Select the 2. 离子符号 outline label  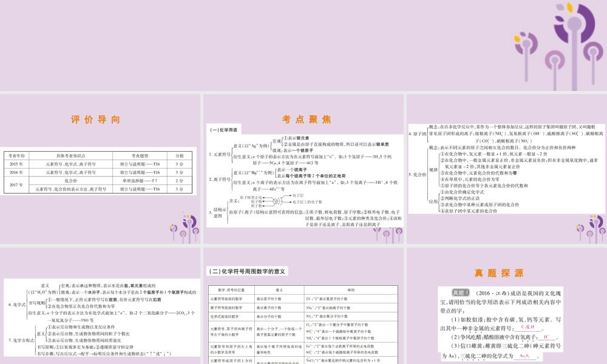(220, 179)
